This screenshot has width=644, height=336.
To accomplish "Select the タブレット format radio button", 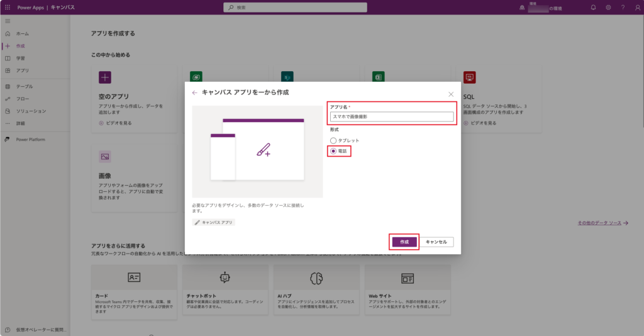I will [333, 140].
